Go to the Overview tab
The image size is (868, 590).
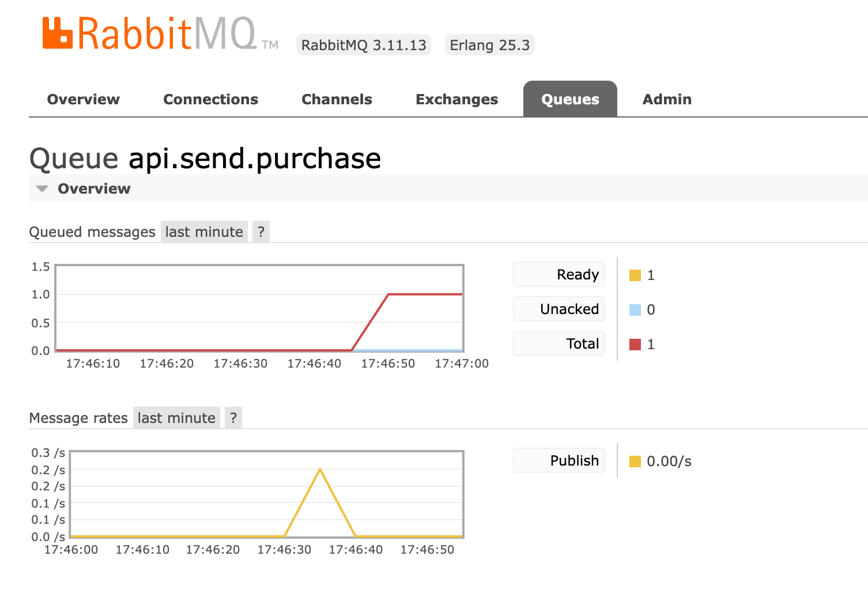pyautogui.click(x=83, y=99)
